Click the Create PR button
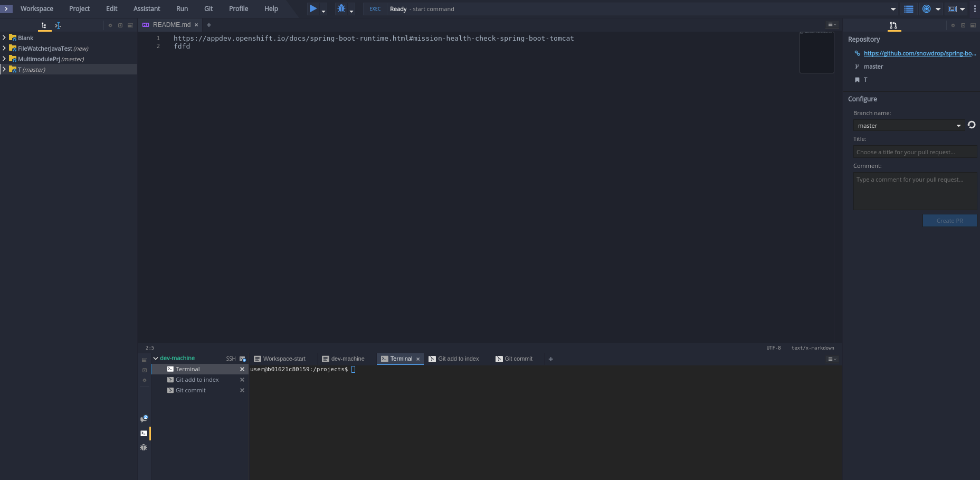This screenshot has width=980, height=480. (x=949, y=220)
